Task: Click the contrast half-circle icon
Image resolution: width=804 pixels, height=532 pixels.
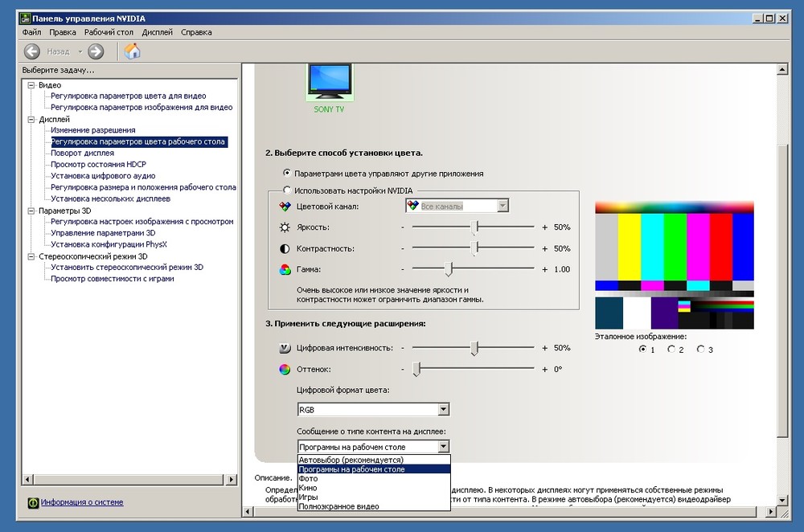Action: 285,248
